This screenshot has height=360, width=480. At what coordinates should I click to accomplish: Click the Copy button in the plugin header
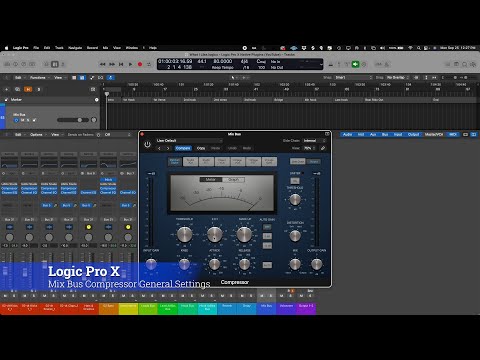(x=201, y=148)
